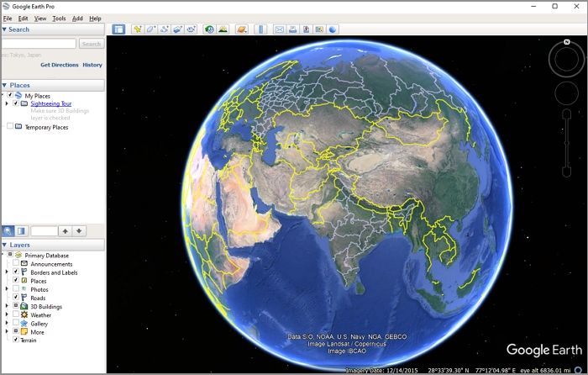This screenshot has height=375, width=588.
Task: Click the Get Directions link
Action: pos(59,65)
